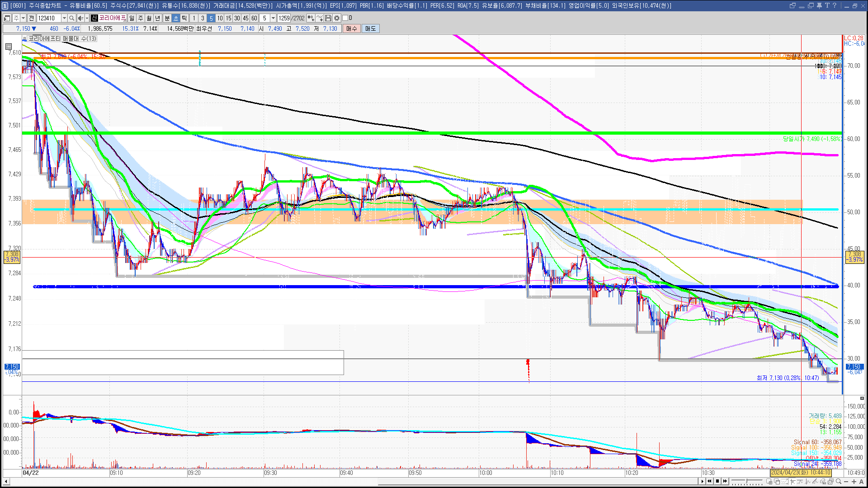
Task: Click the stop playback button
Action: click(717, 481)
